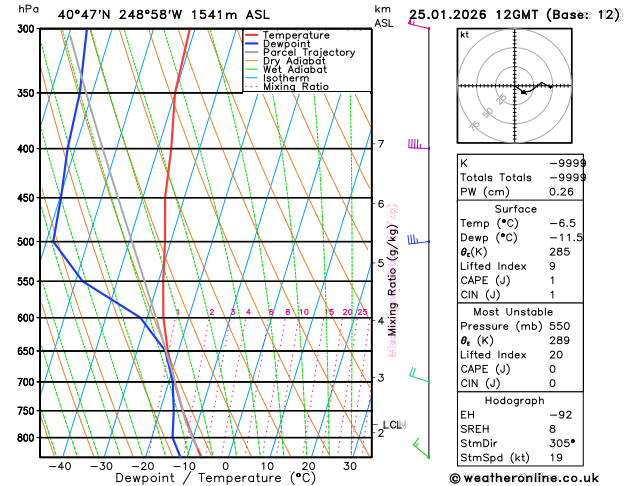This screenshot has height=486, width=629.
Task: Click the green surface wind barb
Action: point(421,448)
